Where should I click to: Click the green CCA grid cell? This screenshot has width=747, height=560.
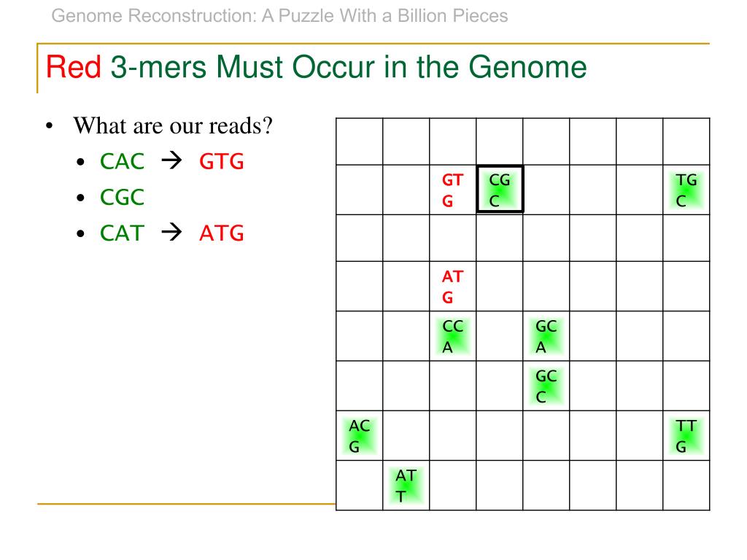(452, 336)
